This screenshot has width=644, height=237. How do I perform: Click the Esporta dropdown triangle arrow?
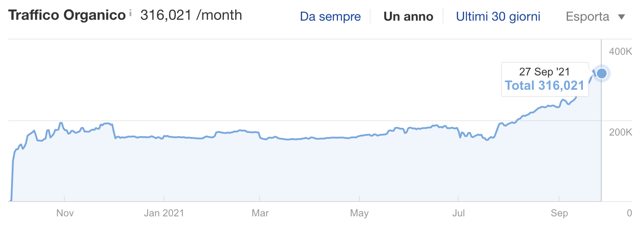click(x=622, y=18)
